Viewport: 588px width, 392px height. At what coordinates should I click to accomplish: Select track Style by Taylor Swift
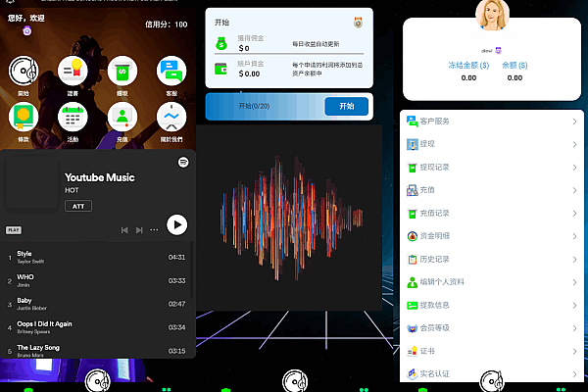(97, 258)
